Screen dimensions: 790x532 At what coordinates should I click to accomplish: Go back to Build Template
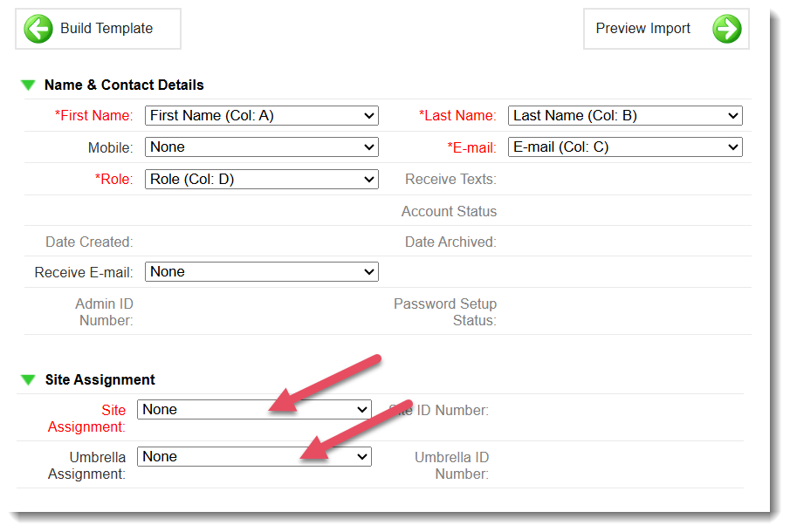click(x=99, y=29)
